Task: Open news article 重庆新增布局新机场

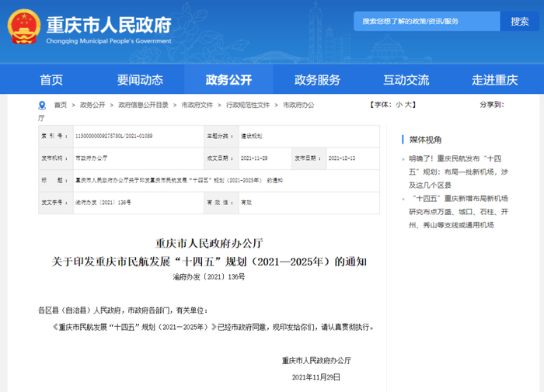Action: coord(459,212)
